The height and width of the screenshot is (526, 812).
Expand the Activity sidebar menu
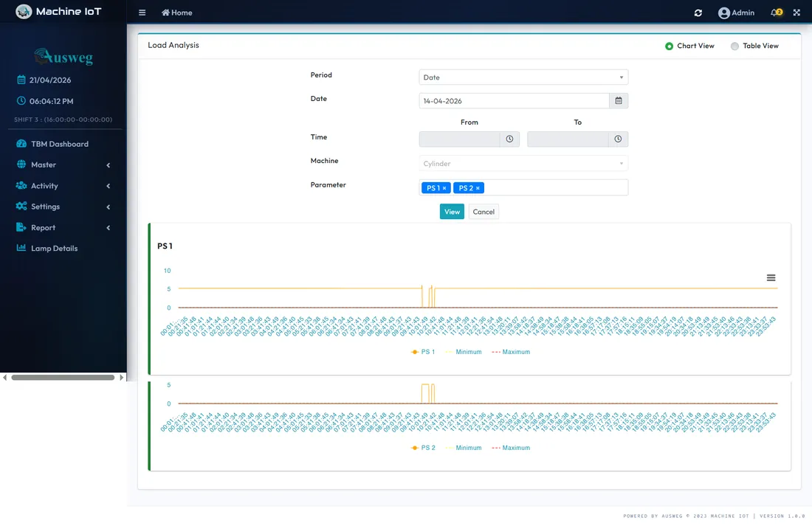click(x=63, y=186)
